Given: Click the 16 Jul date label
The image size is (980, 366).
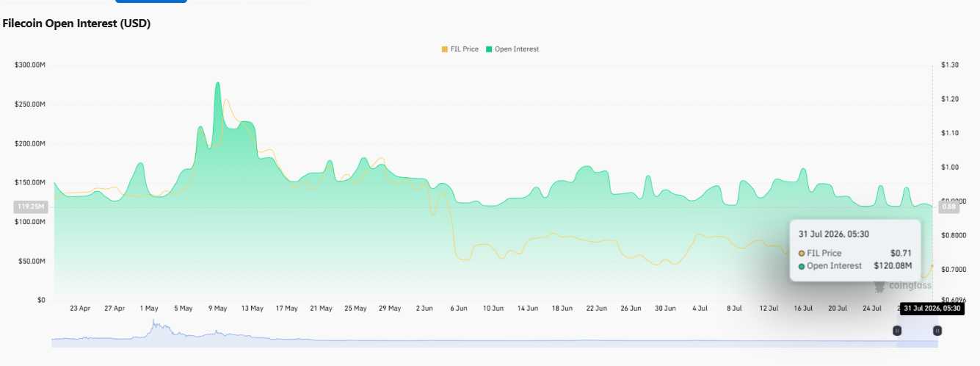Looking at the screenshot, I should coord(803,309).
